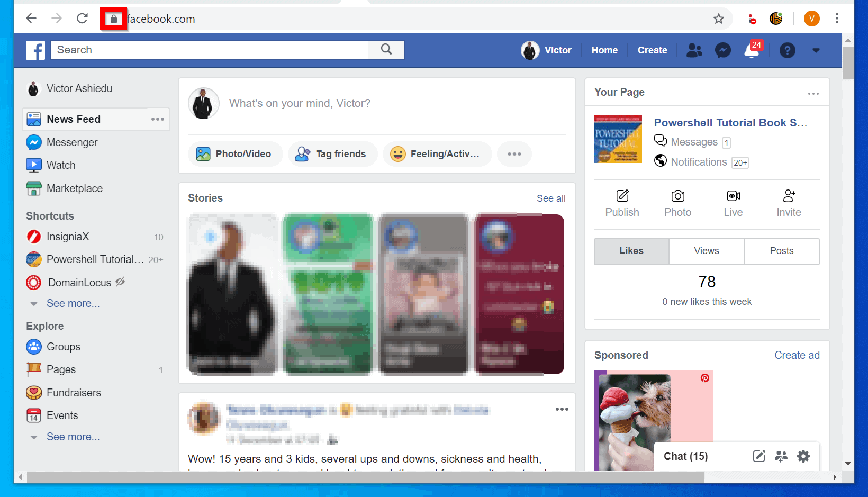Open the account dropdown arrow in the navbar
This screenshot has width=868, height=497.
[x=816, y=50]
